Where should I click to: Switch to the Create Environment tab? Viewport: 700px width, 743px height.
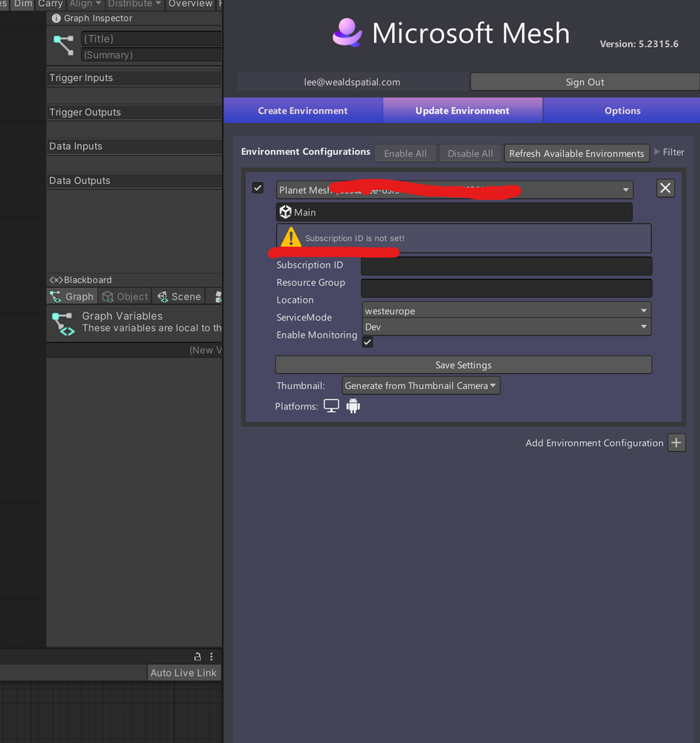pyautogui.click(x=303, y=110)
